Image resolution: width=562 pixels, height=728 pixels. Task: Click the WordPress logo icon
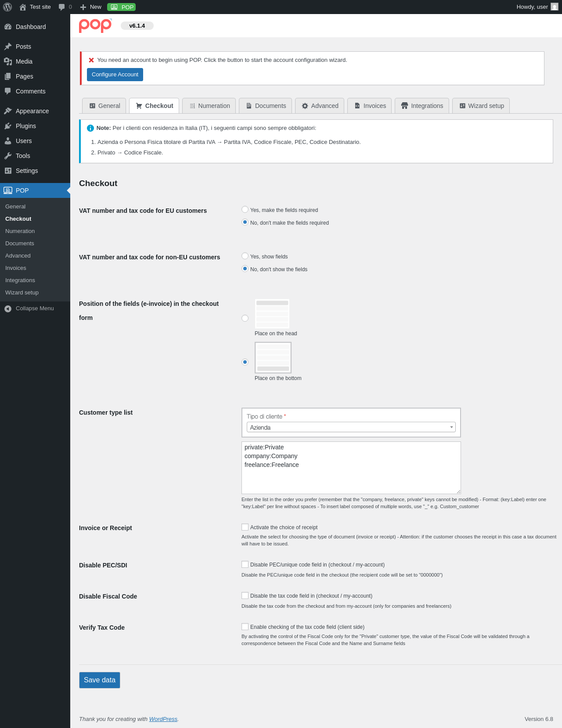(x=7, y=7)
